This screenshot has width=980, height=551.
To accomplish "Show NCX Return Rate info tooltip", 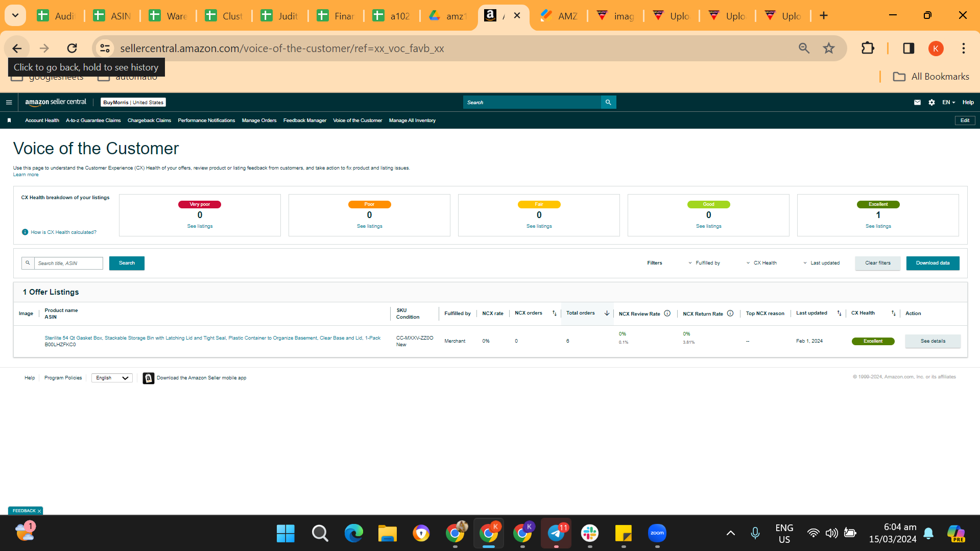I will (x=730, y=314).
